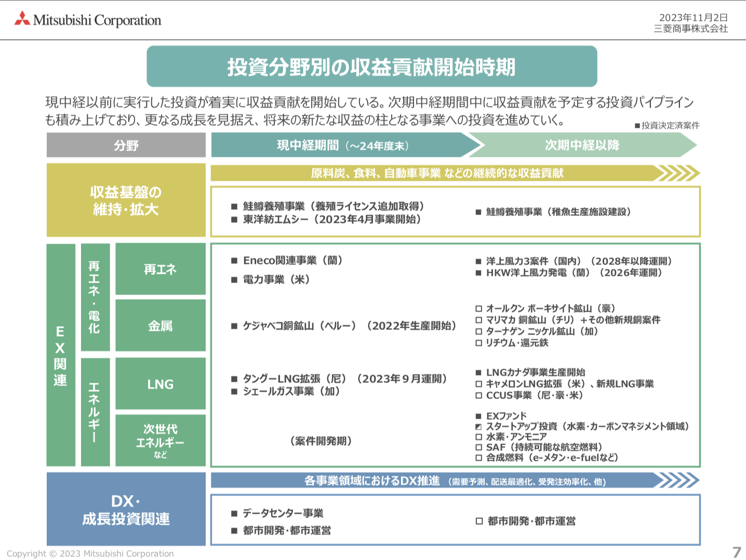746x560 pixels.
Task: Select the 再エネ・電化 vertical box
Action: point(95,297)
